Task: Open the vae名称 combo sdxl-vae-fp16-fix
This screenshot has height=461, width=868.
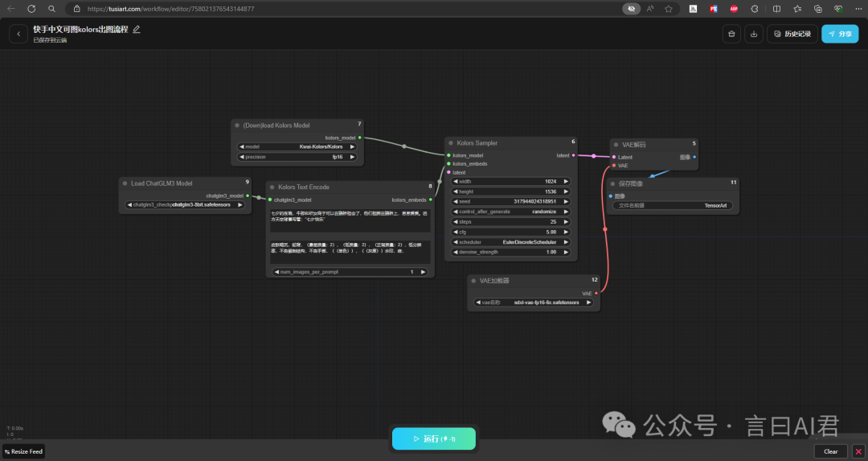Action: [533, 303]
